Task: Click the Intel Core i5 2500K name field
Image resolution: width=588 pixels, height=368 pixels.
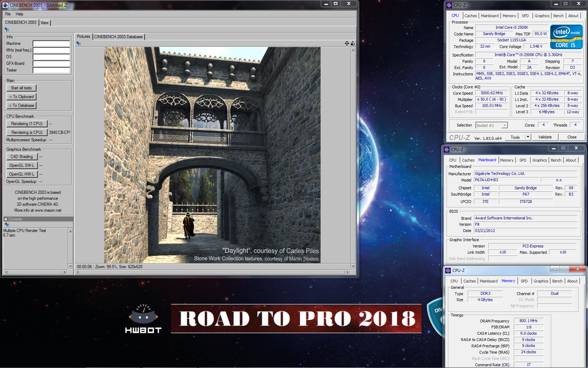Action: tap(512, 27)
